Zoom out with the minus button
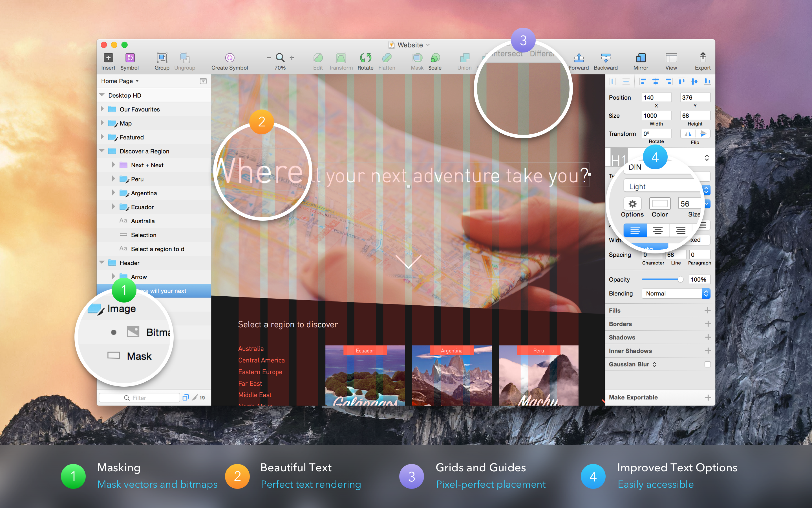Image resolution: width=812 pixels, height=508 pixels. tap(269, 58)
